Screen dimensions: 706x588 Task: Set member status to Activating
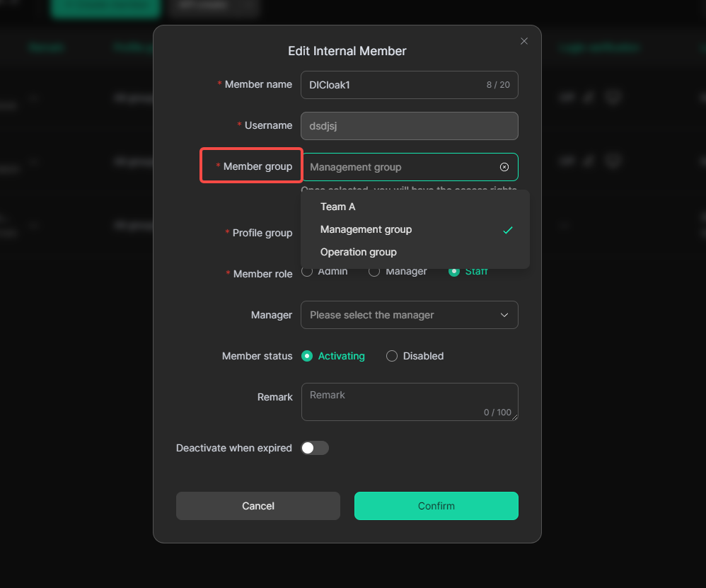(x=307, y=356)
